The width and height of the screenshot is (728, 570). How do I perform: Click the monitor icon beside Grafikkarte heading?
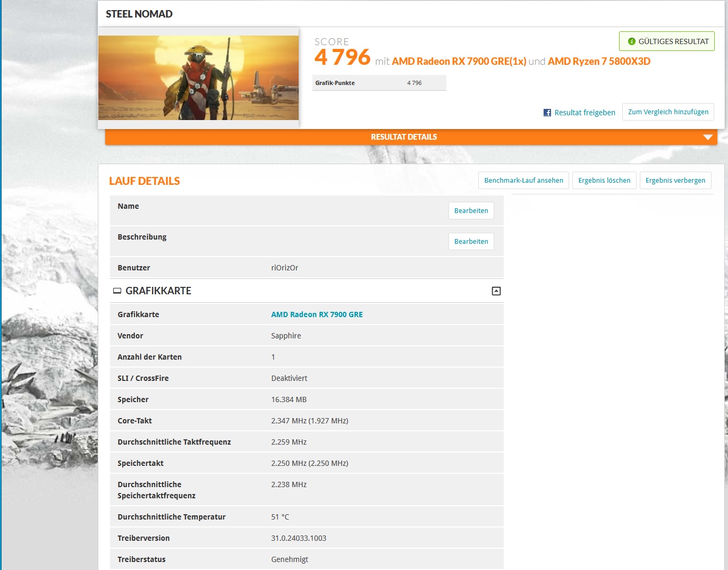pyautogui.click(x=117, y=291)
